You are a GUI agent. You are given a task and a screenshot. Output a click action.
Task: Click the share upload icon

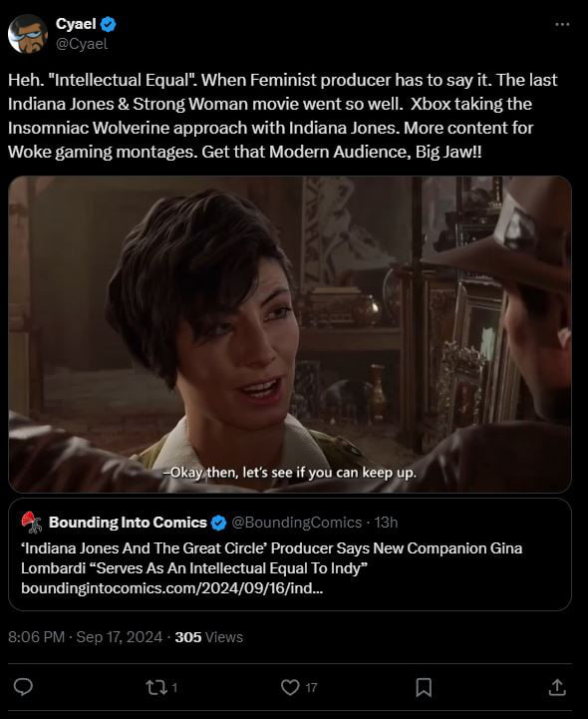(557, 687)
